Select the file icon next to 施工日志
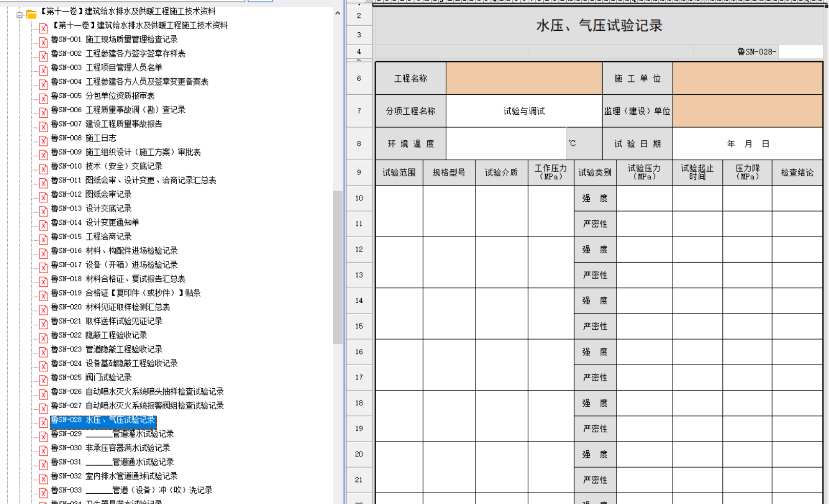 coord(44,140)
